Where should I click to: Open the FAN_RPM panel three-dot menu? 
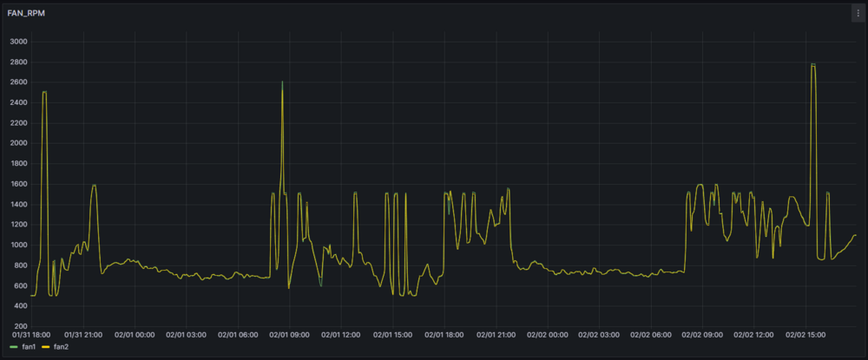pos(858,15)
